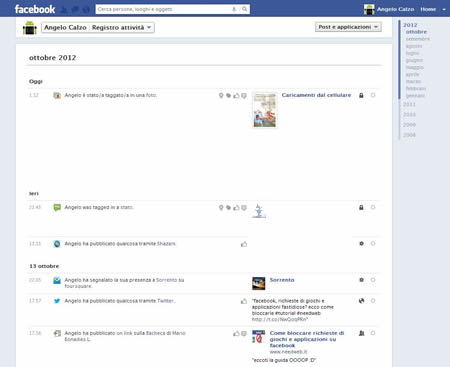Viewport: 450px width, 367px height.
Task: Focus the Cerca persone, luoghi e oggetti field
Action: tap(163, 9)
